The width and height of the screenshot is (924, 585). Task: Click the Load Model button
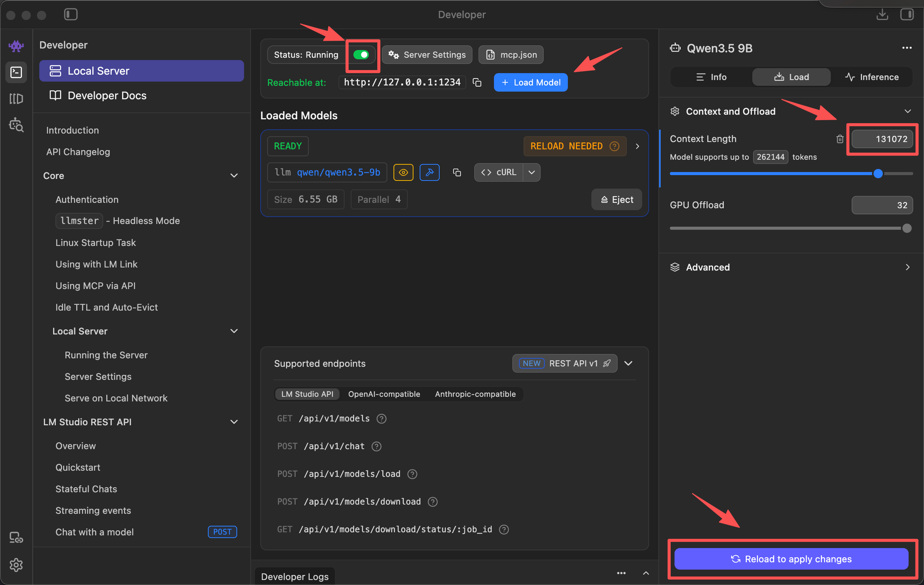coord(531,82)
